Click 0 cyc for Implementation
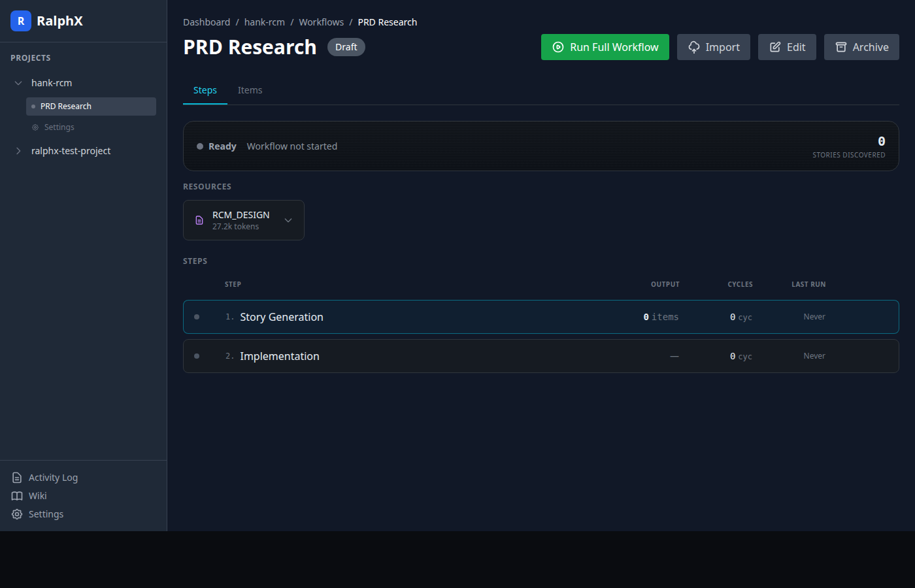The height and width of the screenshot is (588, 915). click(x=741, y=356)
